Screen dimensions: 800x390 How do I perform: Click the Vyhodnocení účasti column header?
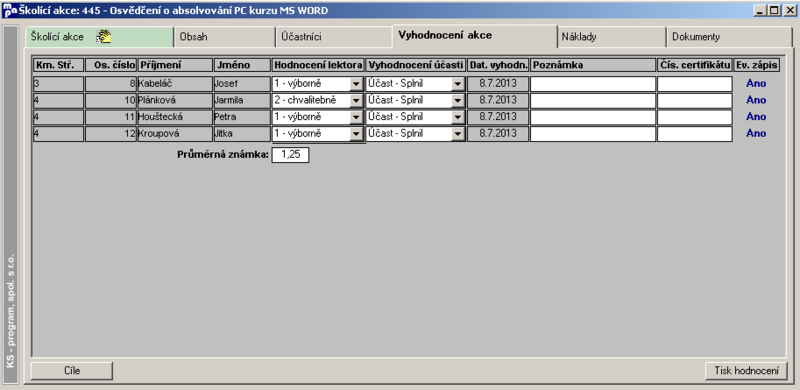click(x=415, y=65)
